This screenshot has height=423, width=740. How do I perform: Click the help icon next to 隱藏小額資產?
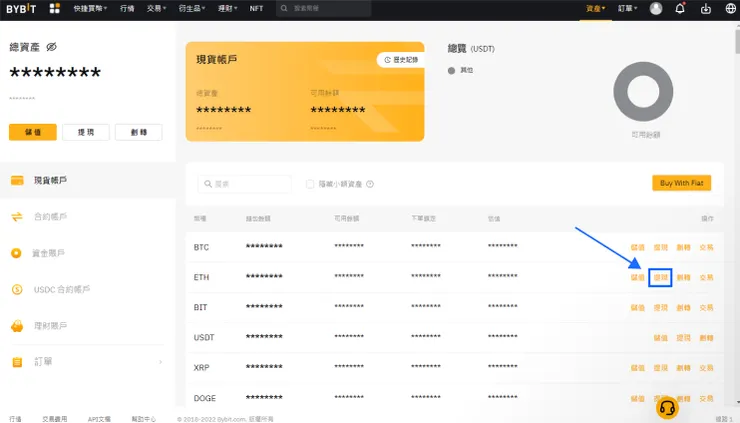pos(370,184)
